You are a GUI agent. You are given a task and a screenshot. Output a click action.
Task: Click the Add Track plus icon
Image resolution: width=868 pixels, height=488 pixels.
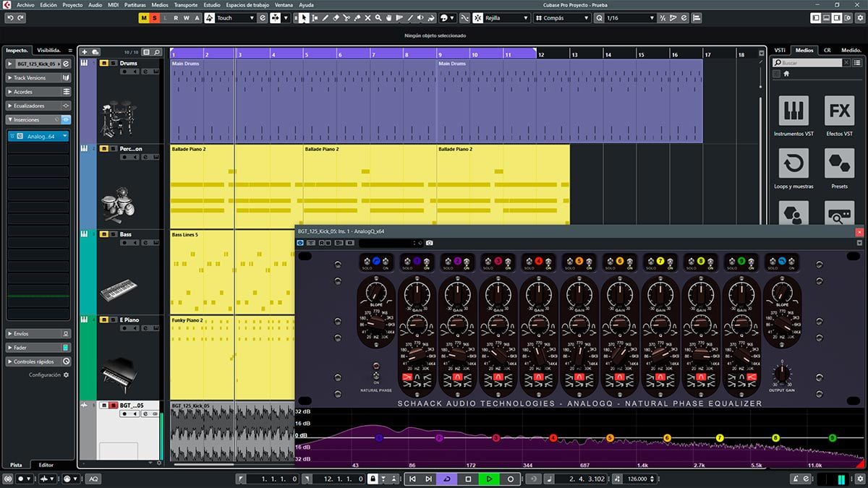[x=85, y=52]
